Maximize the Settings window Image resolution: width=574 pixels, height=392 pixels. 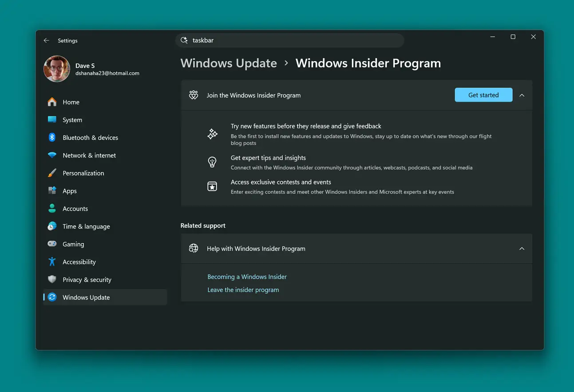coord(513,37)
